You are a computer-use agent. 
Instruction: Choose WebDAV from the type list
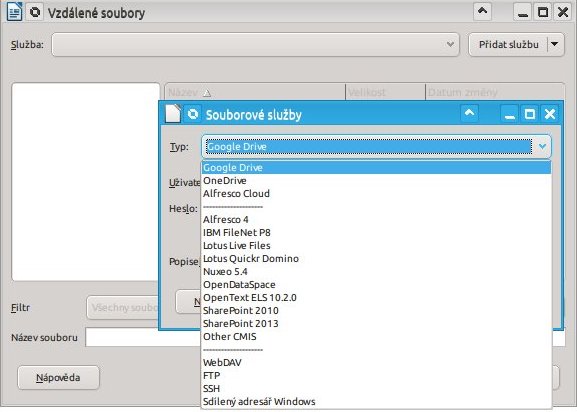(x=376, y=362)
